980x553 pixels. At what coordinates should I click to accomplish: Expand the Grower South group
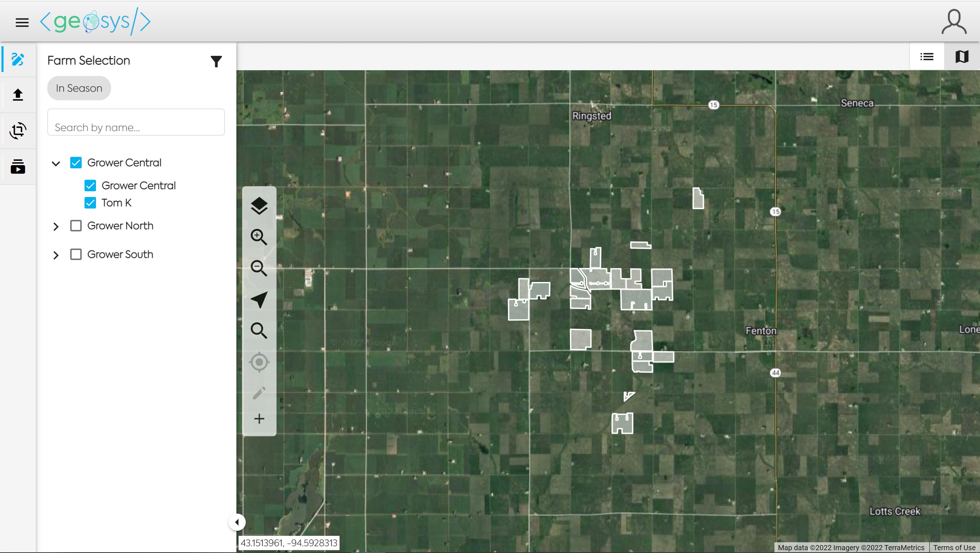point(56,255)
